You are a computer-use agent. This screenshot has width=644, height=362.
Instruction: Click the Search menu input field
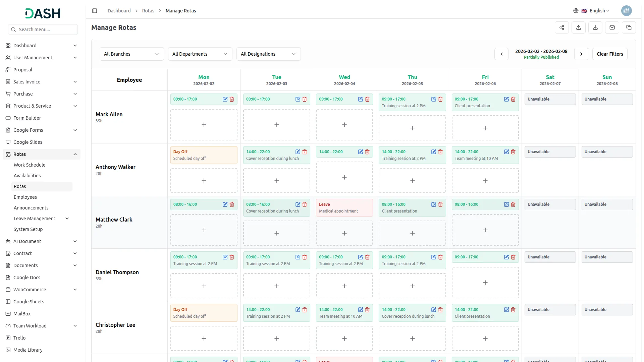coord(43,29)
